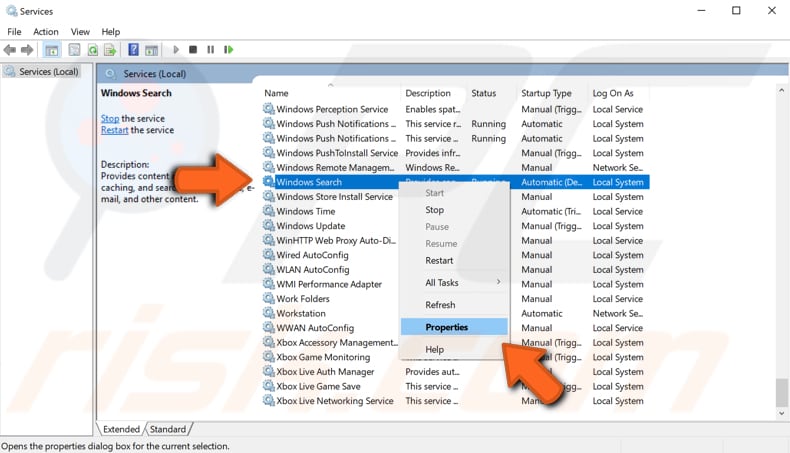Click gear icon next to Workstation
This screenshot has height=453, width=790.
pyautogui.click(x=269, y=313)
